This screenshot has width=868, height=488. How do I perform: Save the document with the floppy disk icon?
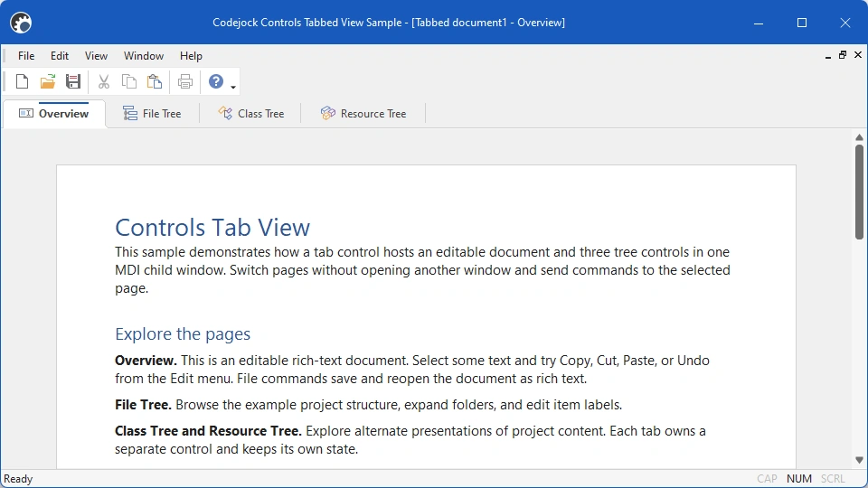[73, 82]
